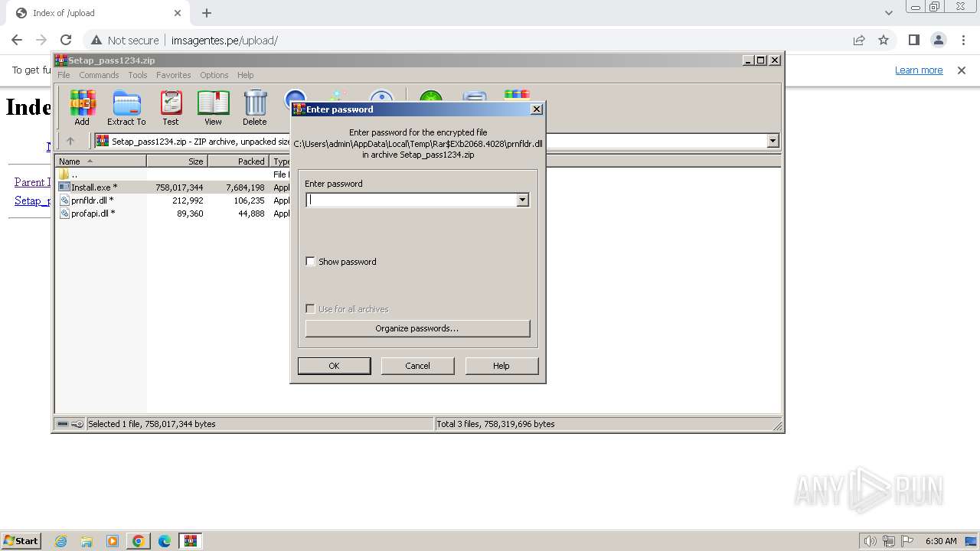This screenshot has width=980, height=551.
Task: Open the Windows Start button
Action: tap(21, 540)
